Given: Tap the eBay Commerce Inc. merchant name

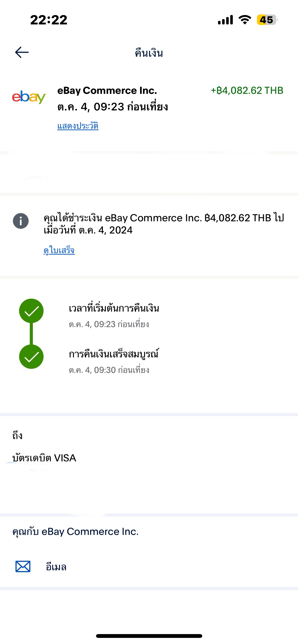Looking at the screenshot, I should pyautogui.click(x=107, y=91).
